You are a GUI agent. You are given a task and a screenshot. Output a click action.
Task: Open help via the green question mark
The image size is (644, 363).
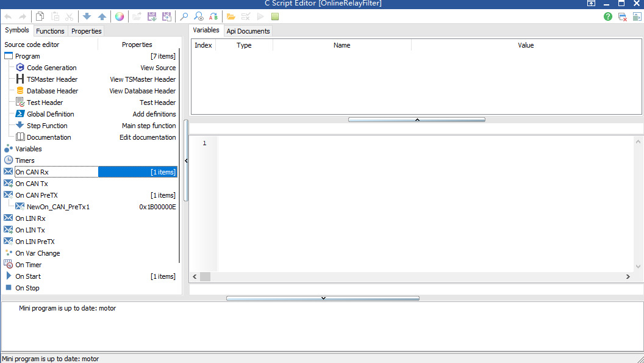(x=608, y=16)
